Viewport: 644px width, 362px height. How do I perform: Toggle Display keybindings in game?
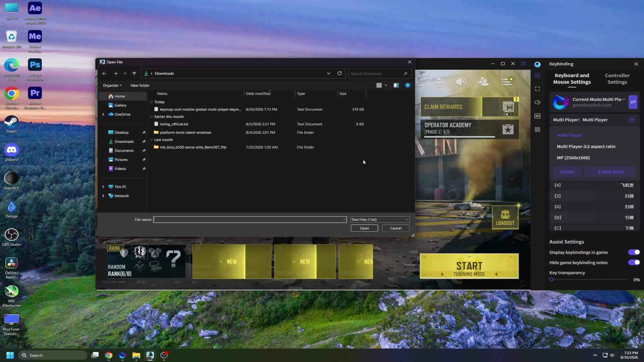[634, 252]
